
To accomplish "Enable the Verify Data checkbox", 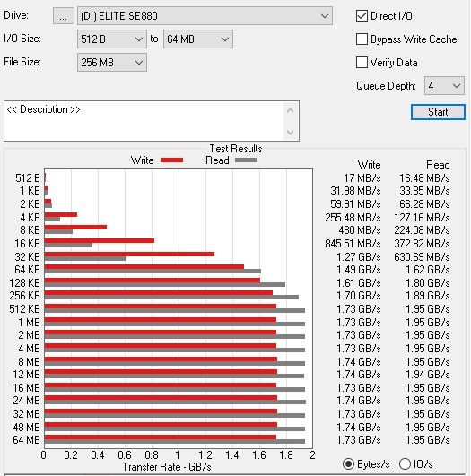I will 362,63.
